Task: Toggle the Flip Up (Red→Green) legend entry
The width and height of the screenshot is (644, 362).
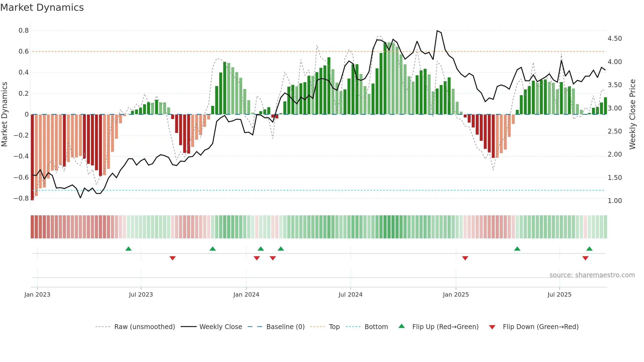Action: (x=438, y=327)
